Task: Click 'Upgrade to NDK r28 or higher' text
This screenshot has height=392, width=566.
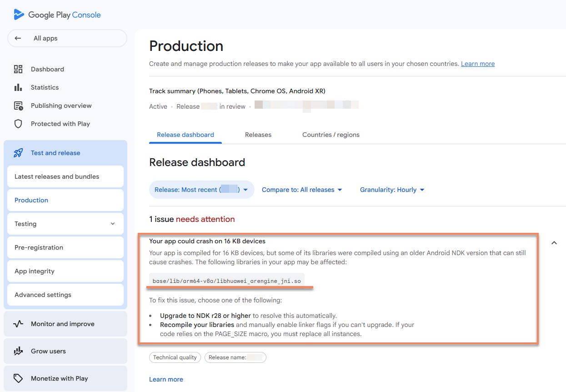Action: coord(205,316)
